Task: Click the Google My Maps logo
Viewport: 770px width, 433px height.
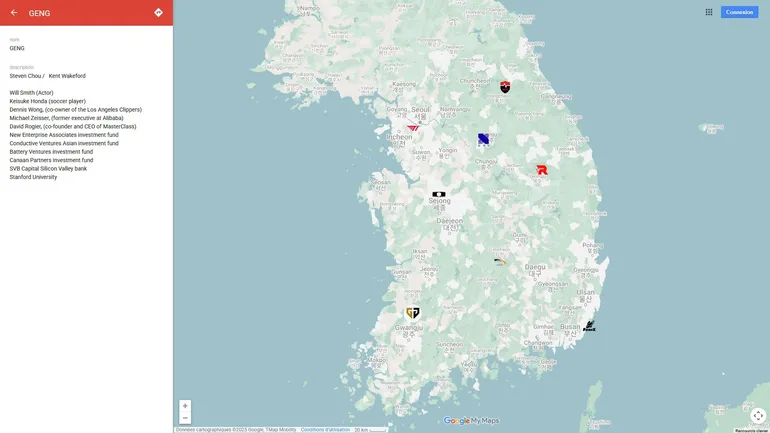Action: (471, 421)
